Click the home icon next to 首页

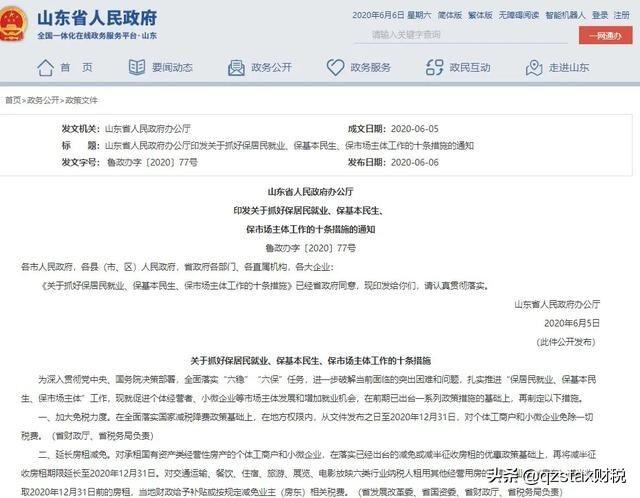pyautogui.click(x=45, y=67)
